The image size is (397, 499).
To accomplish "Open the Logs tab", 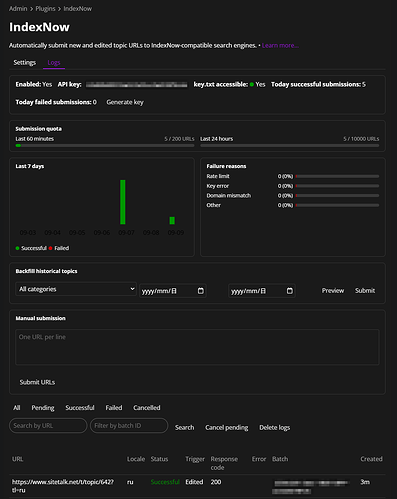I will (x=54, y=63).
